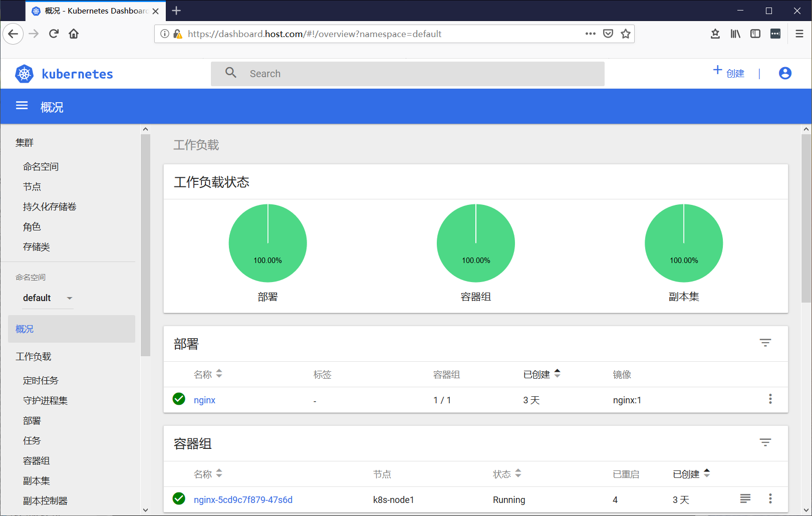
Task: Click the 部署 workload status pie chart
Action: [268, 243]
